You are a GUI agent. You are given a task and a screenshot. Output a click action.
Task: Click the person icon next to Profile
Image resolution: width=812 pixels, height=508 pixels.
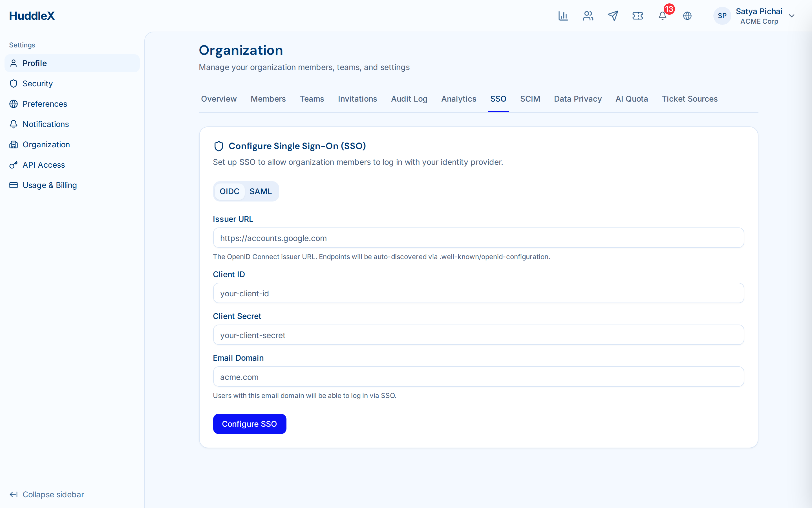coord(14,63)
